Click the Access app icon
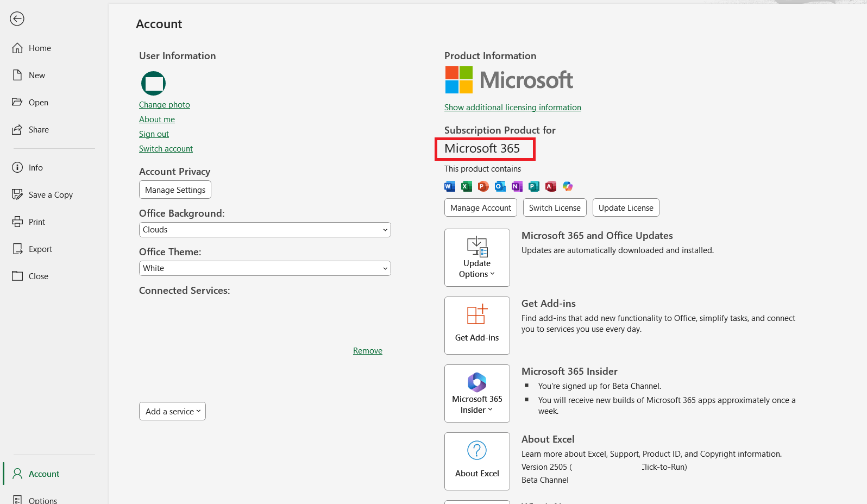The height and width of the screenshot is (504, 867). (551, 186)
